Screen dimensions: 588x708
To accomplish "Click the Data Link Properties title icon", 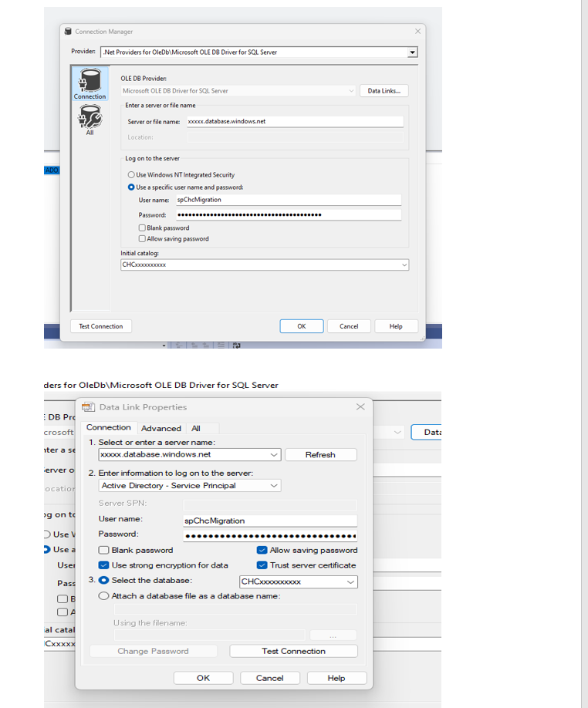I will [x=88, y=406].
